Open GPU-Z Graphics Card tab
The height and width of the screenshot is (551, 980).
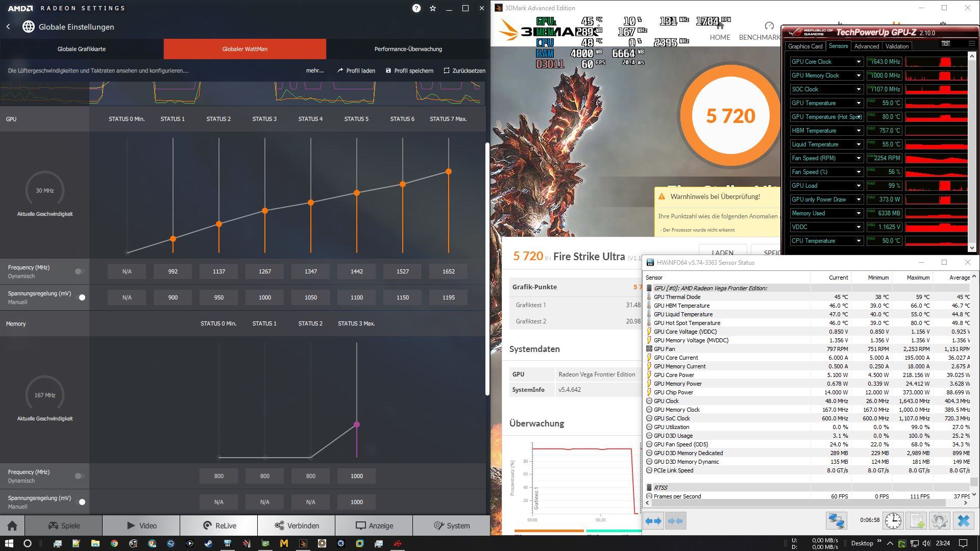(x=805, y=46)
